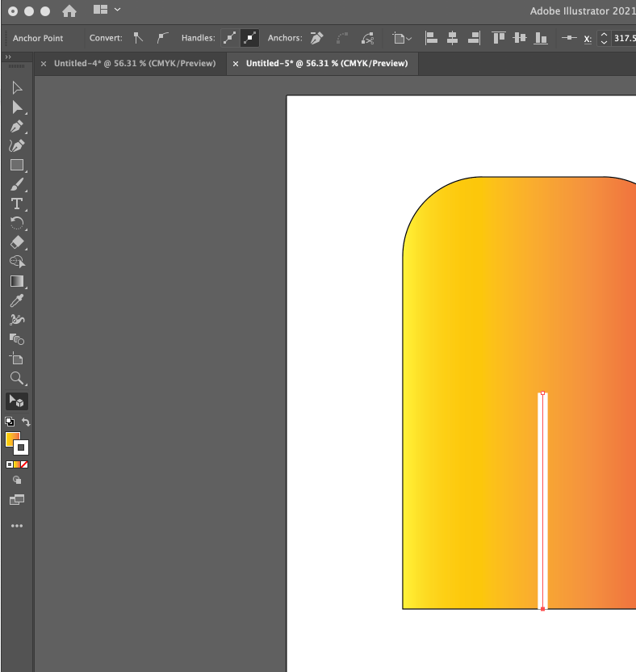The height and width of the screenshot is (672, 636).
Task: Choose the Paintbrush tool
Action: (16, 184)
